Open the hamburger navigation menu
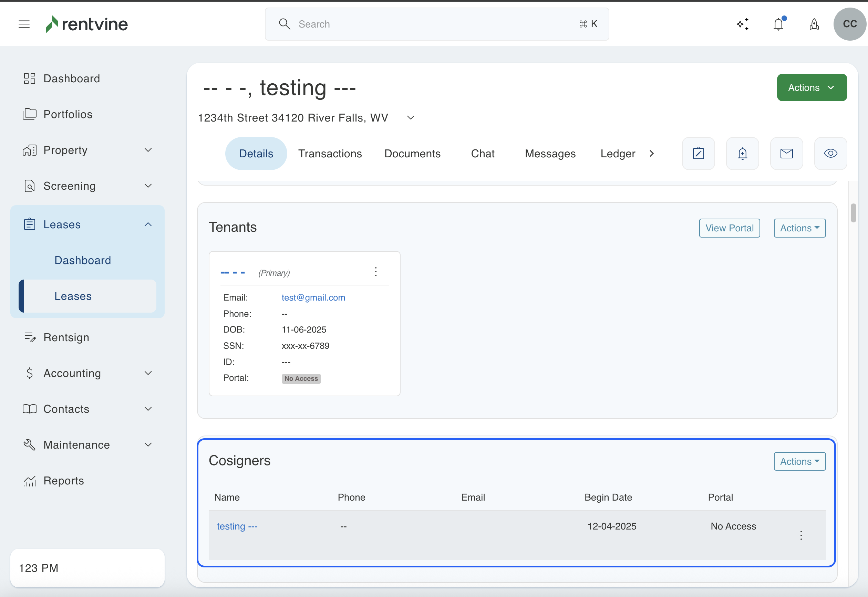This screenshot has width=868, height=597. (24, 24)
